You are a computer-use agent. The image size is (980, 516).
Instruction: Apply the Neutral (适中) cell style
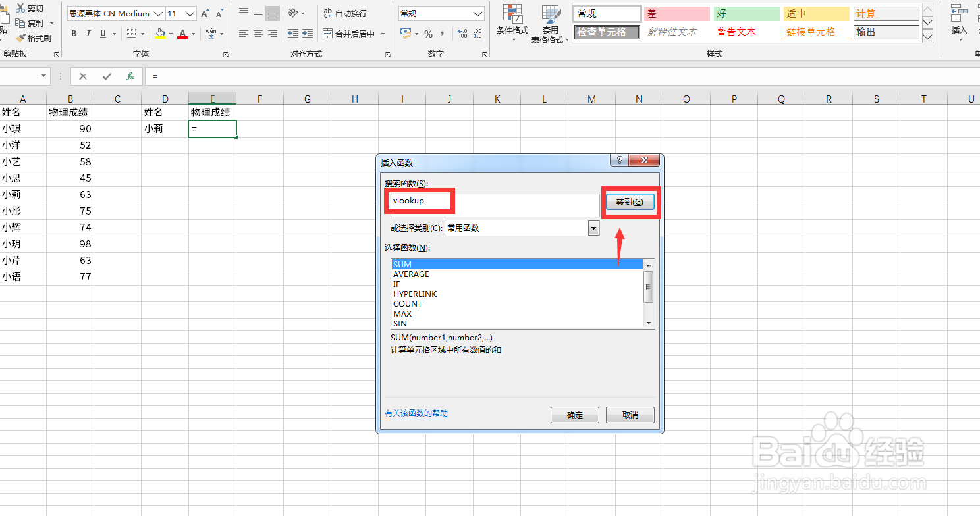(816, 14)
